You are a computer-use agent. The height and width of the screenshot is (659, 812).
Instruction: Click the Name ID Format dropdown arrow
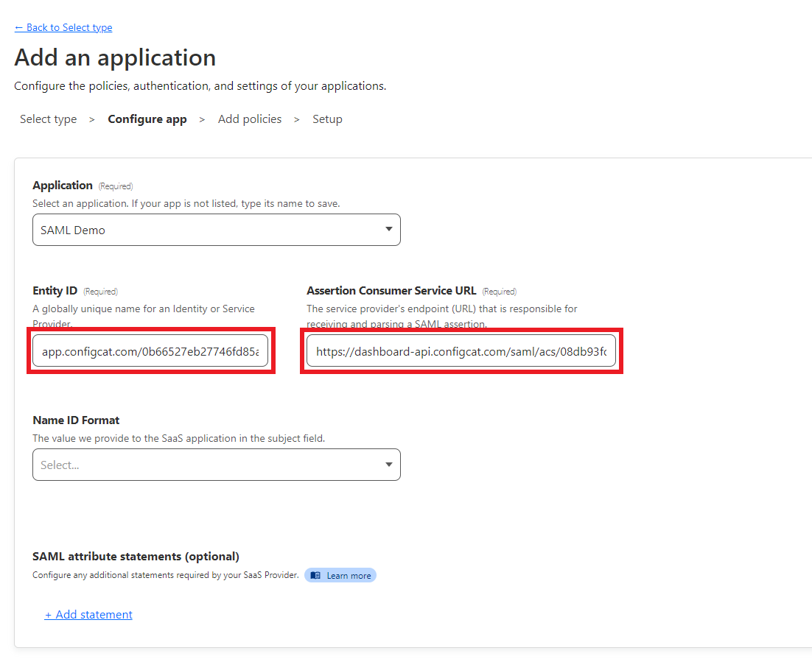[388, 465]
